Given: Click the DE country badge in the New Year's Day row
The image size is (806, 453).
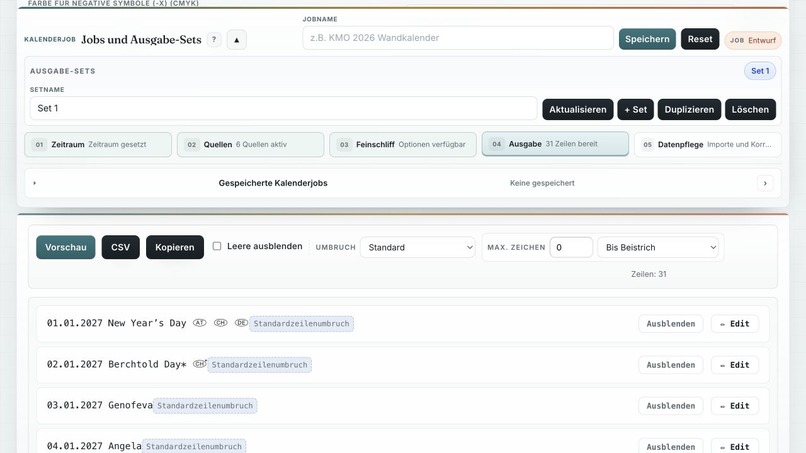Looking at the screenshot, I should [241, 323].
